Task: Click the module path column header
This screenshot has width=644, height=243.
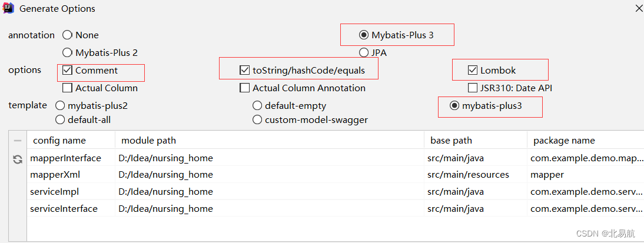Action: click(148, 141)
